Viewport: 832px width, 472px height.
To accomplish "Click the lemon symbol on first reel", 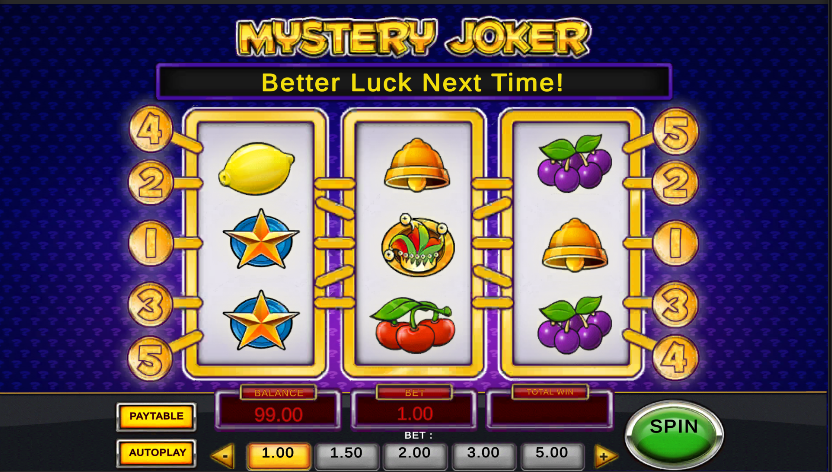I will pos(256,168).
